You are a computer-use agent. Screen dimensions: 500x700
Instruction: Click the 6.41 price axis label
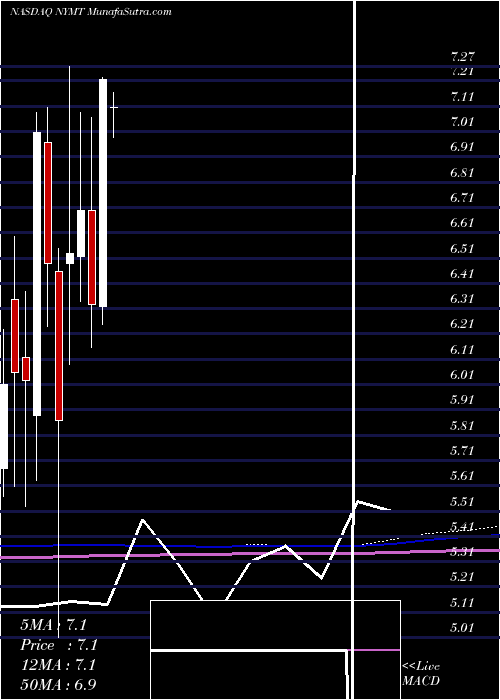tap(462, 273)
